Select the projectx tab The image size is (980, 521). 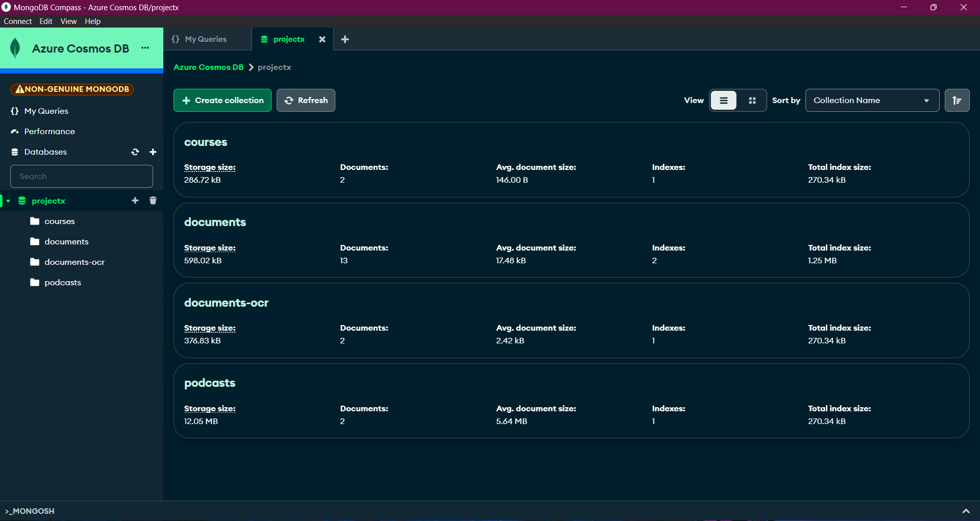292,39
